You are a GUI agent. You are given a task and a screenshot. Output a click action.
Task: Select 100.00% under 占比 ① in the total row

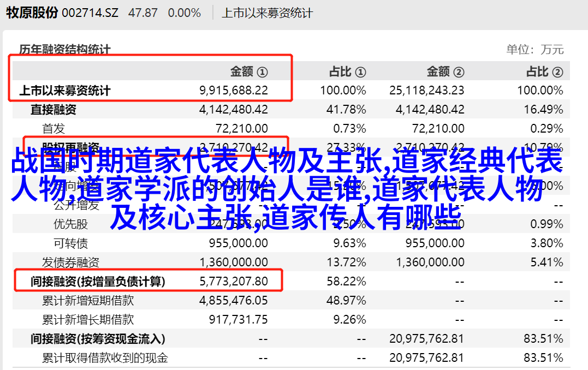tap(343, 91)
